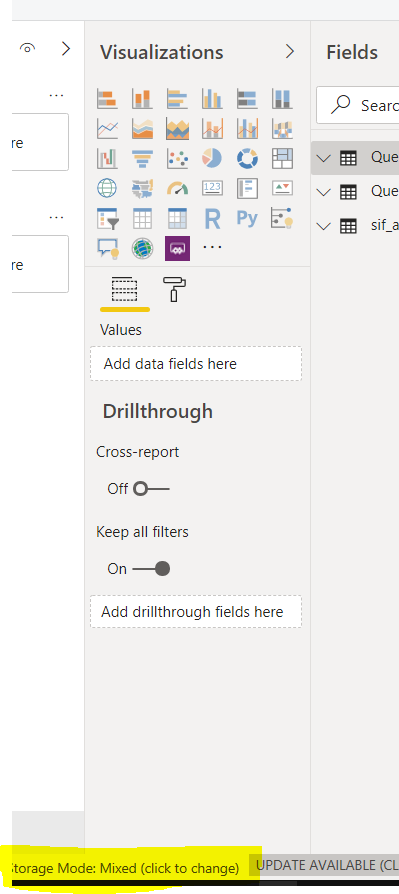The width and height of the screenshot is (399, 894).
Task: Select the 100% stacked column chart visual
Action: click(282, 99)
